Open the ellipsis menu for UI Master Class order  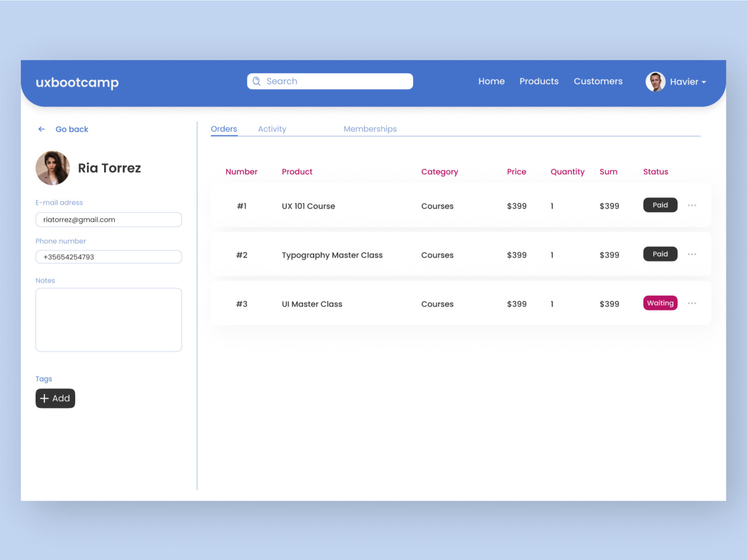click(x=692, y=303)
